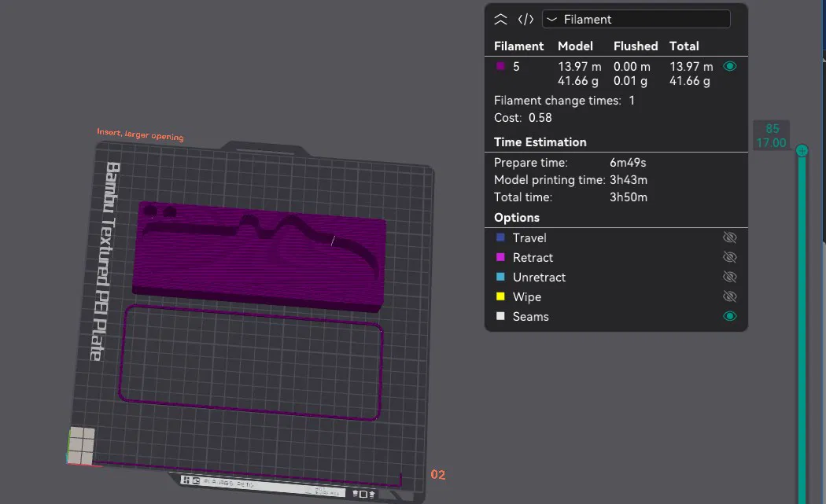Show Retract points via eye icon
Screen dimensions: 826x504
pos(729,257)
